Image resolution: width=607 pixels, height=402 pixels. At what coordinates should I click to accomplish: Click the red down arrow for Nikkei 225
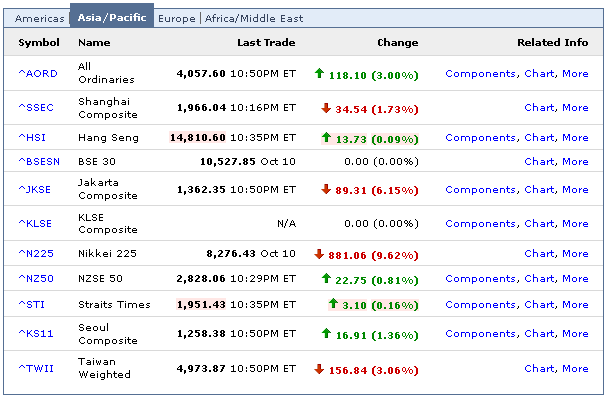click(319, 255)
